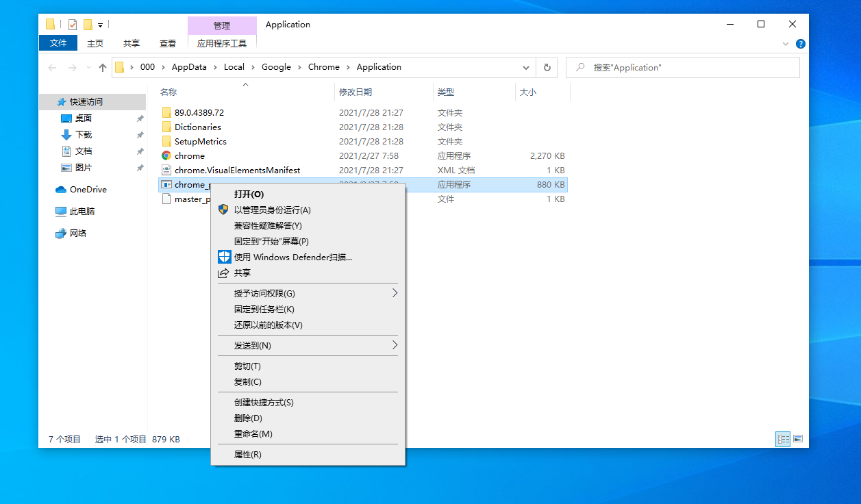
Task: Scan with Windows Defender menu entry
Action: point(308,257)
